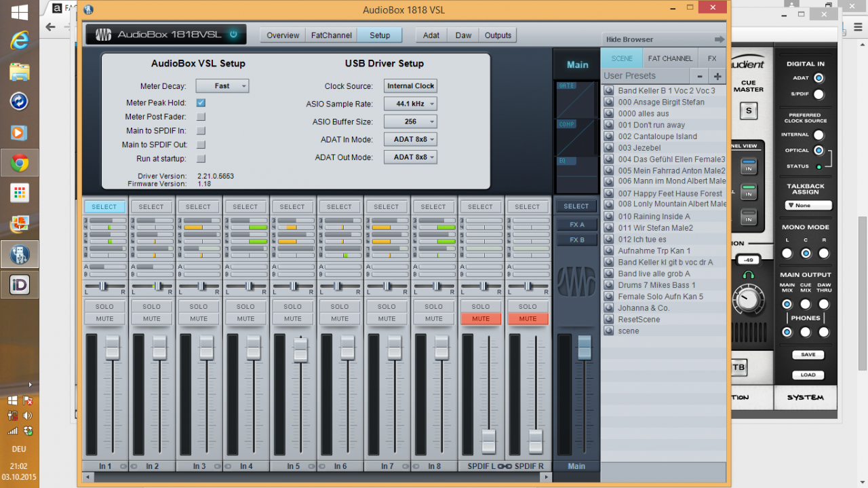Screen dimensions: 868x488
Task: Open Internet Explorer from the taskbar
Action: (x=19, y=41)
